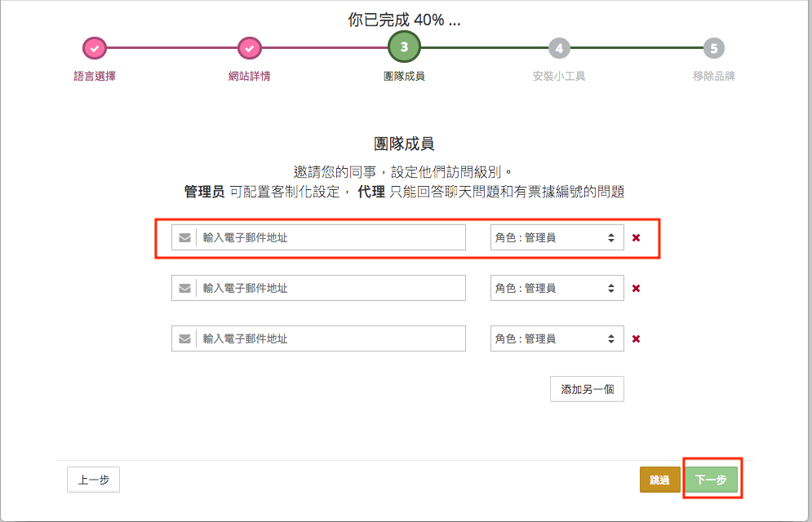Click the completed step one checkmark circle
This screenshot has height=522, width=812.
coord(95,48)
